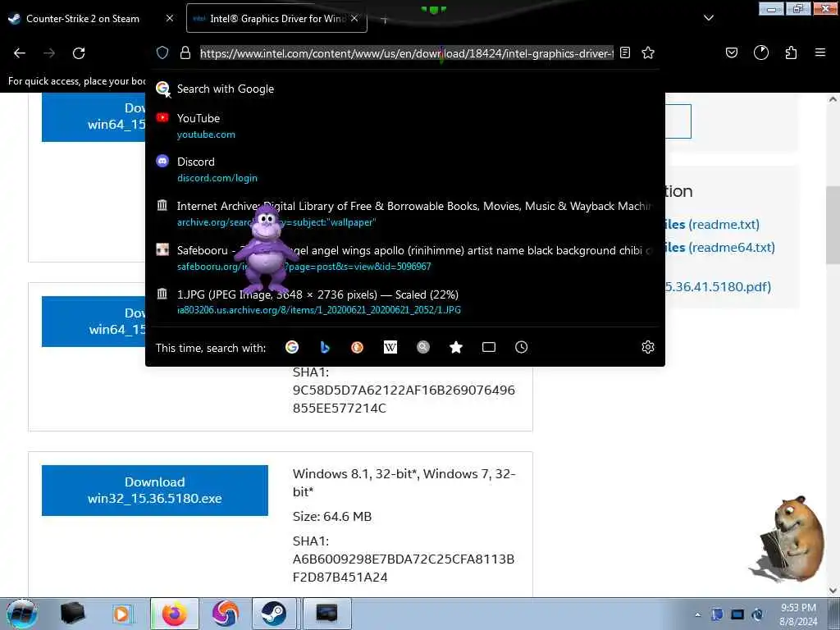Choose Search with Google suggestion
The height and width of the screenshot is (630, 840).
(x=404, y=89)
